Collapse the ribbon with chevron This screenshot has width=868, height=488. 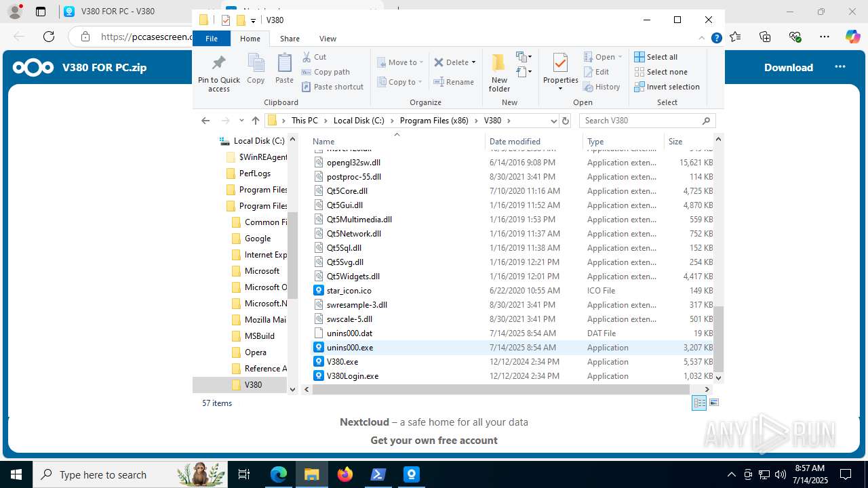point(702,39)
